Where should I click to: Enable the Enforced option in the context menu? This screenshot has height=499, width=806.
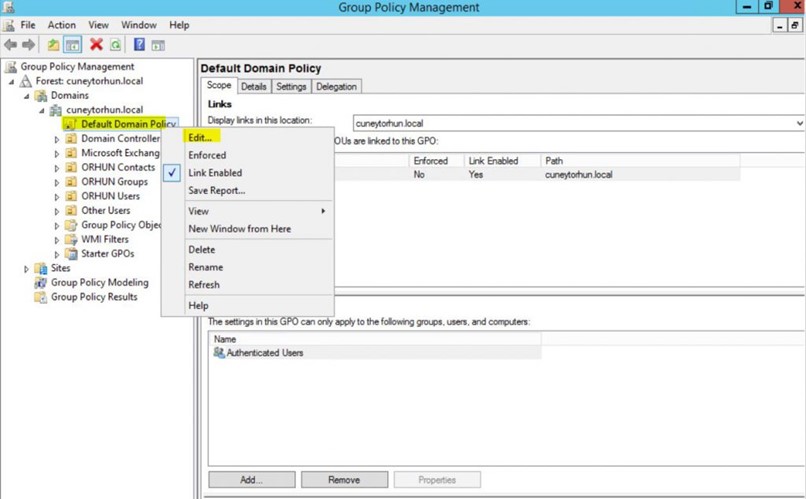[207, 155]
